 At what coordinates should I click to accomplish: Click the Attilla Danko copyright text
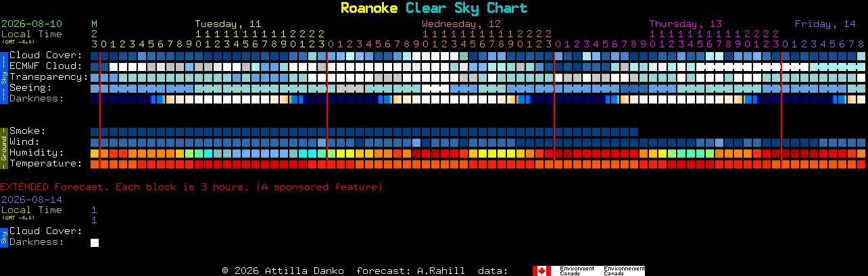(x=284, y=271)
